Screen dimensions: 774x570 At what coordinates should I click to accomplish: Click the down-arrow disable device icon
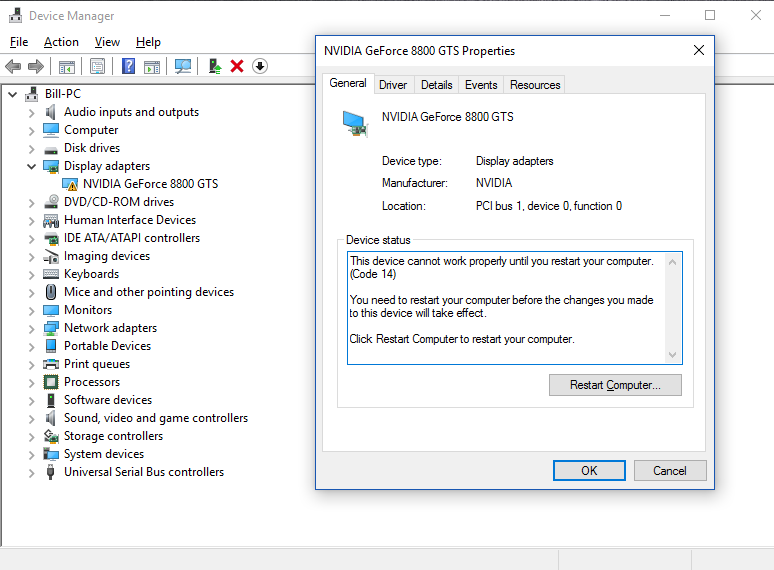click(260, 66)
